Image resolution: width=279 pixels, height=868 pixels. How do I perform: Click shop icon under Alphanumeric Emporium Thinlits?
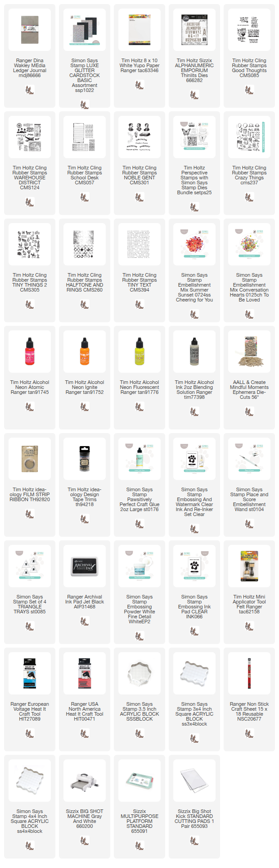pyautogui.click(x=194, y=95)
